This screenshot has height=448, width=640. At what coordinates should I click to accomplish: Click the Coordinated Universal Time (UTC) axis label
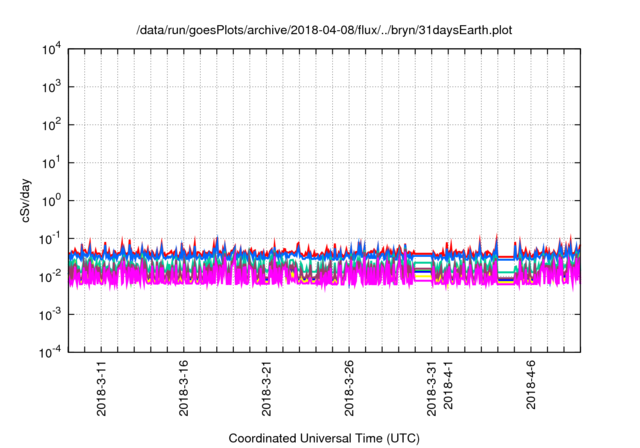322,438
